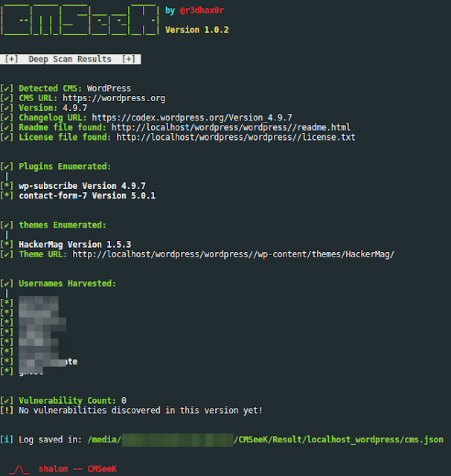This screenshot has height=476, width=451.
Task: Open the codex.wordpress.org changelog URL
Action: click(x=192, y=118)
